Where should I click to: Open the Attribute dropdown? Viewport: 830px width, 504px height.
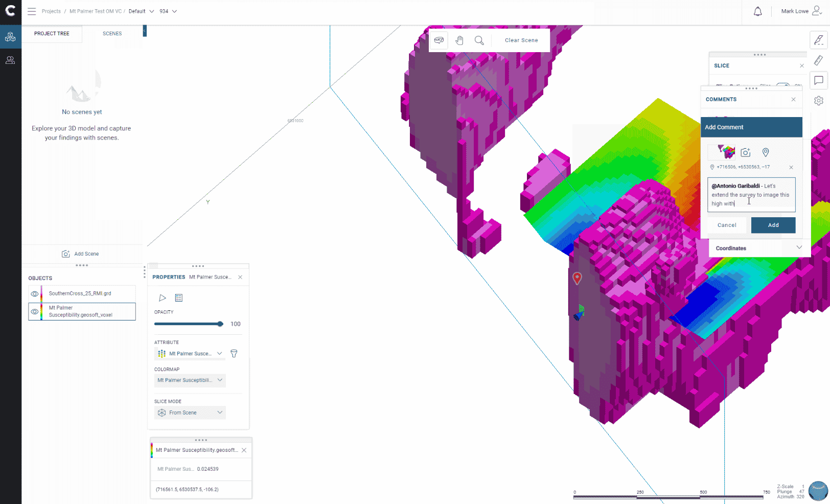pyautogui.click(x=190, y=354)
